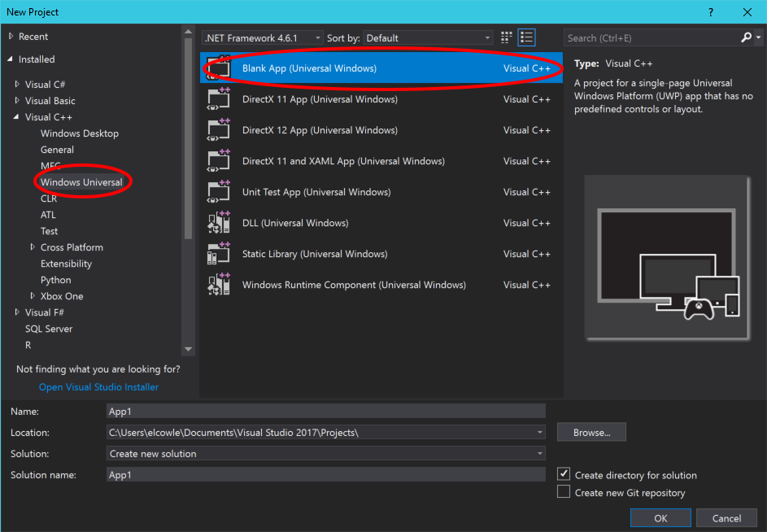Select DLL (Universal Windows) text

click(x=295, y=223)
